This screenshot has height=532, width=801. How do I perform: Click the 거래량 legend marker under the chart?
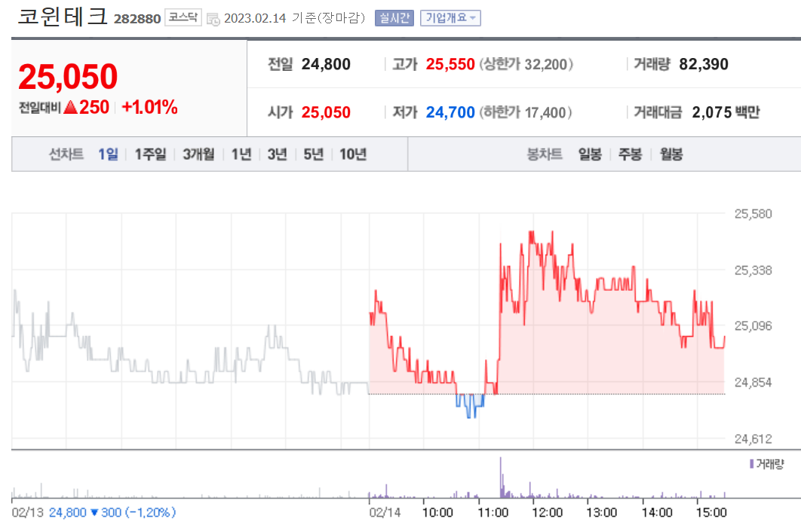point(751,463)
